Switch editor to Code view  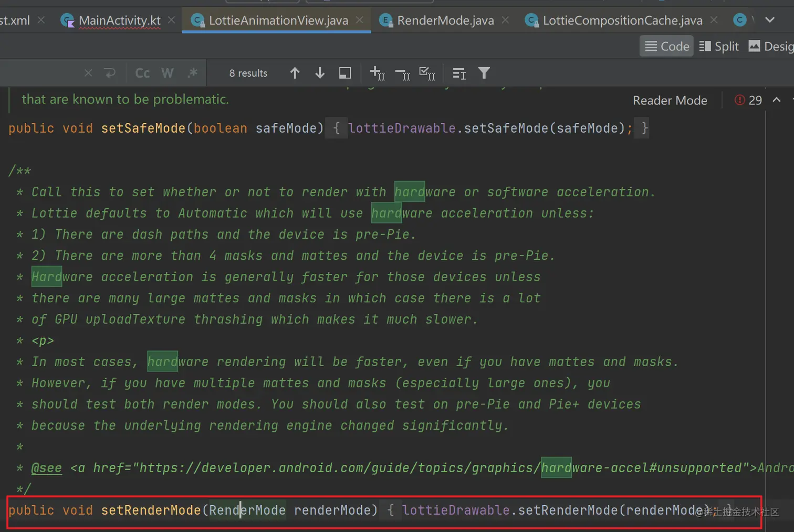click(x=667, y=46)
